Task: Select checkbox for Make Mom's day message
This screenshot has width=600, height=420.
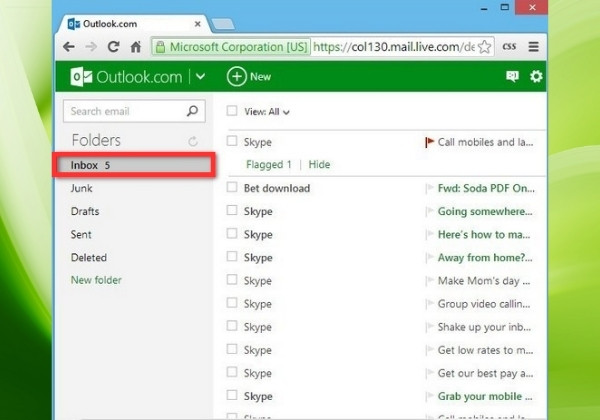Action: (232, 280)
